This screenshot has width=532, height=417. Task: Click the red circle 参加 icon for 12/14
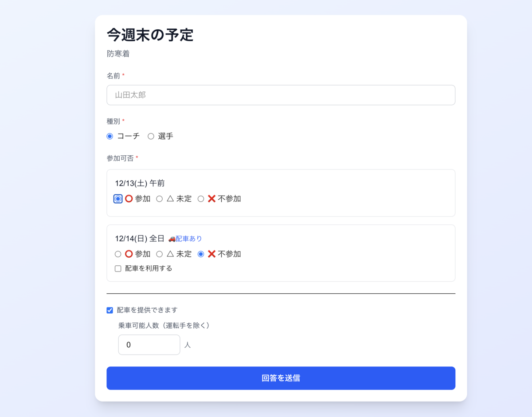coord(129,254)
